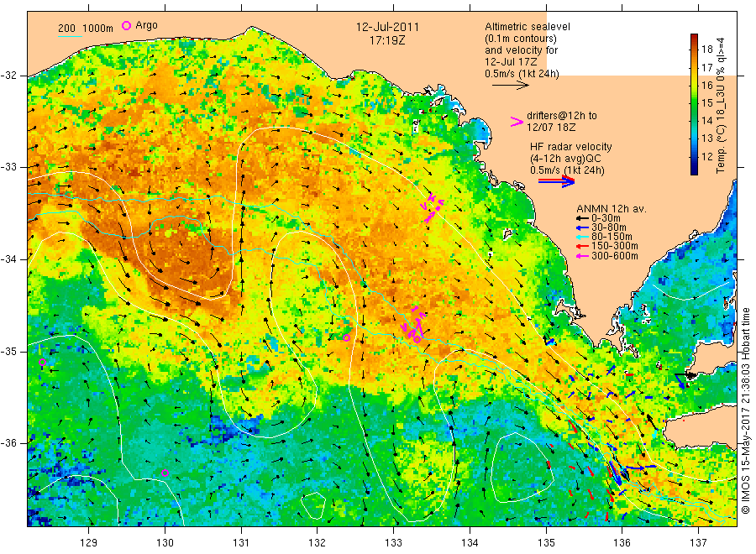
Task: Click the colorbar tick label '12'
Action: (706, 157)
